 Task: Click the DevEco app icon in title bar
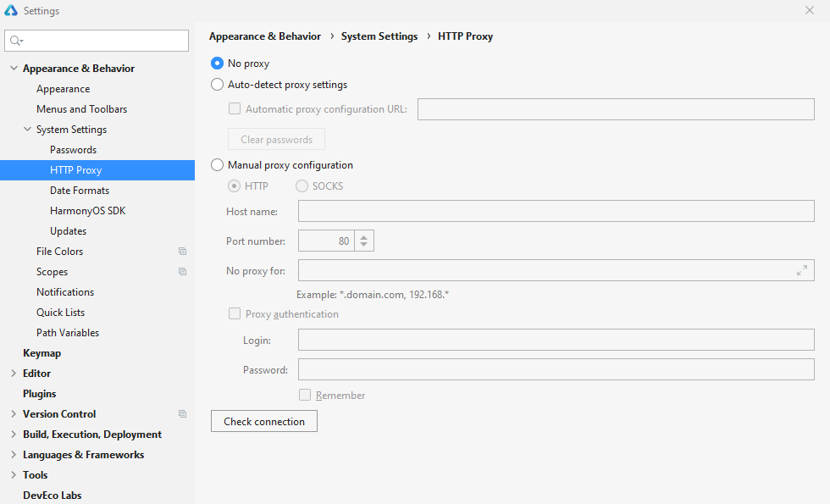[x=11, y=11]
